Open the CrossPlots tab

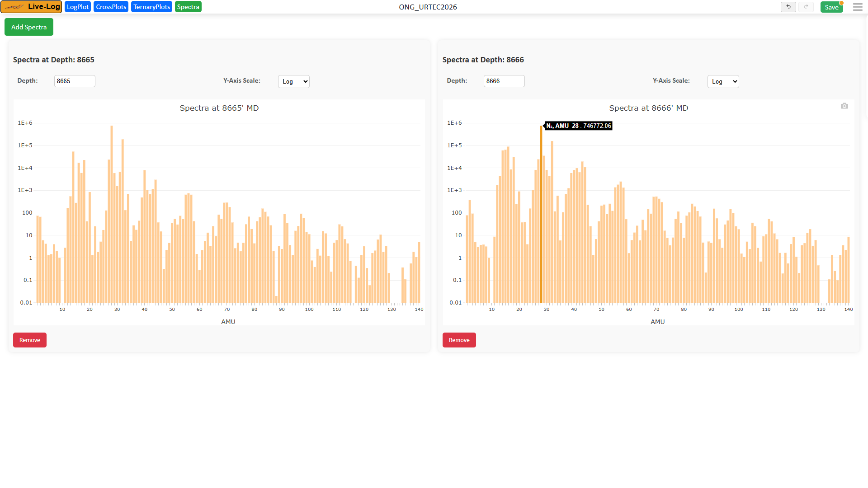pyautogui.click(x=111, y=7)
